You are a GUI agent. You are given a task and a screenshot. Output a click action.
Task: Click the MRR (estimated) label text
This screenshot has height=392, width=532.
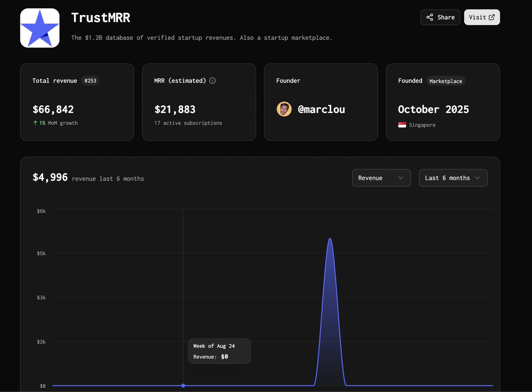180,81
